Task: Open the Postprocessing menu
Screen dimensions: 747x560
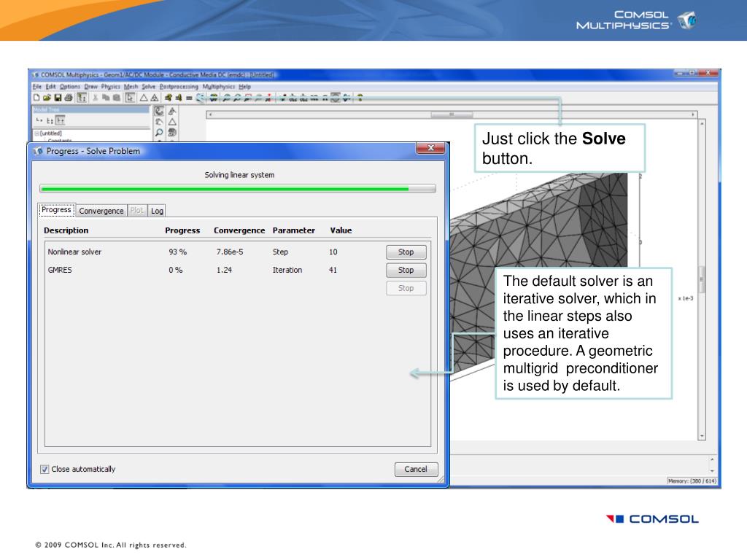Action: [x=179, y=87]
